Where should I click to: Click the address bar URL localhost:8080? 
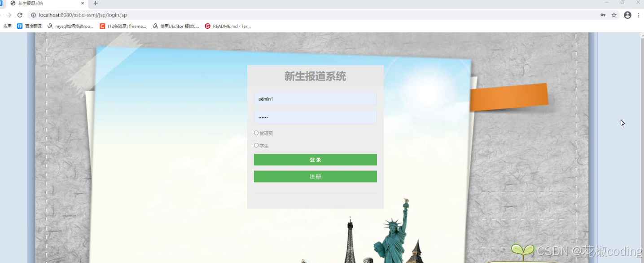click(x=83, y=15)
